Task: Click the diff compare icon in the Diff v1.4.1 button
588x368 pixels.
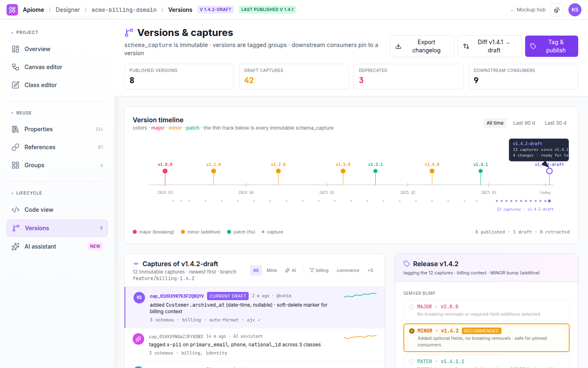Action: click(466, 46)
